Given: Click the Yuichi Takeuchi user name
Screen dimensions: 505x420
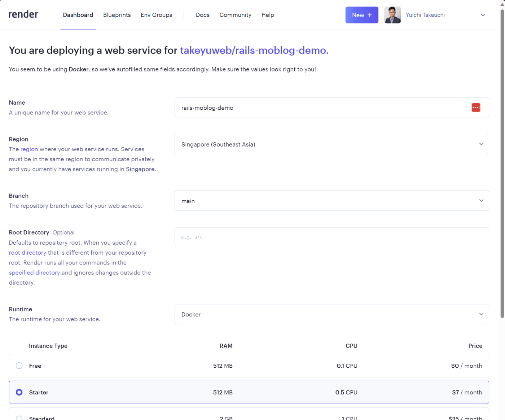Looking at the screenshot, I should coord(425,15).
